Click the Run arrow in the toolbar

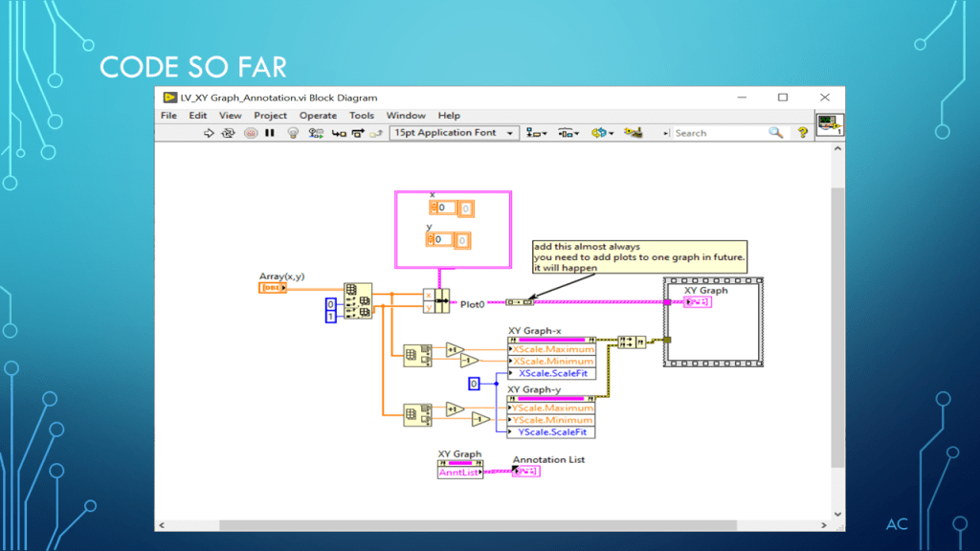pyautogui.click(x=210, y=134)
